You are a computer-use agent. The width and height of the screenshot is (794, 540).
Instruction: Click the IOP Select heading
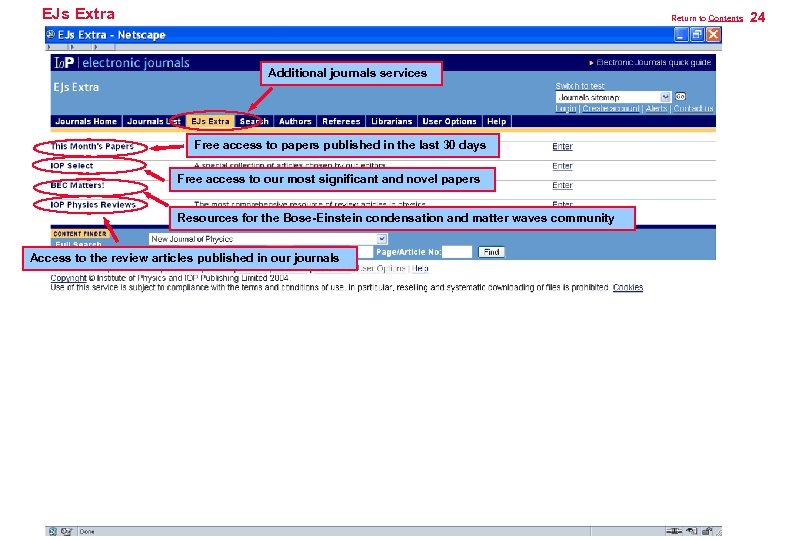click(72, 166)
